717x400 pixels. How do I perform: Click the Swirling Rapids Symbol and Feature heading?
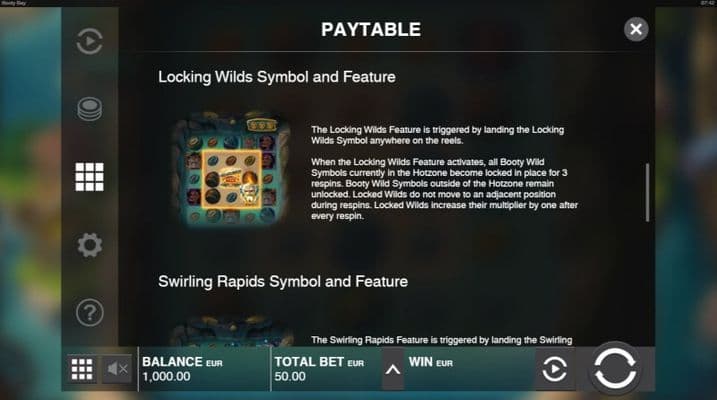[283, 282]
